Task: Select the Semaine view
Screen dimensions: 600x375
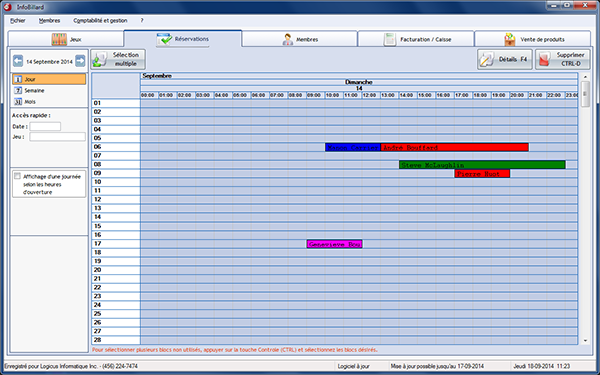Action: pyautogui.click(x=49, y=90)
